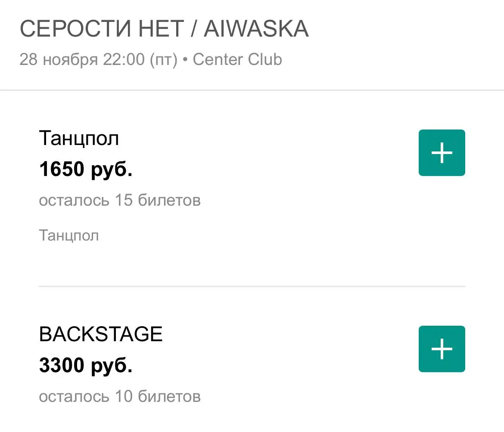
Task: Click the осталось 10 билетов availability text
Action: [x=120, y=396]
